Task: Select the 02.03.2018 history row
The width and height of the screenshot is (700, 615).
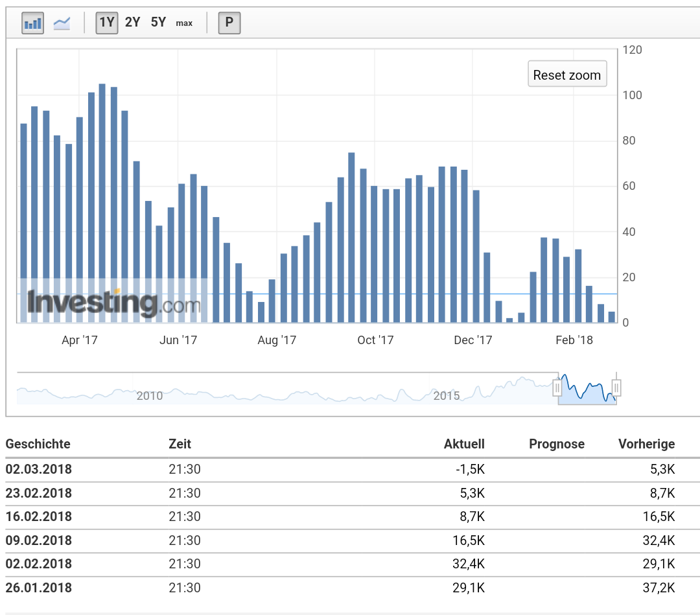Action: click(x=38, y=469)
